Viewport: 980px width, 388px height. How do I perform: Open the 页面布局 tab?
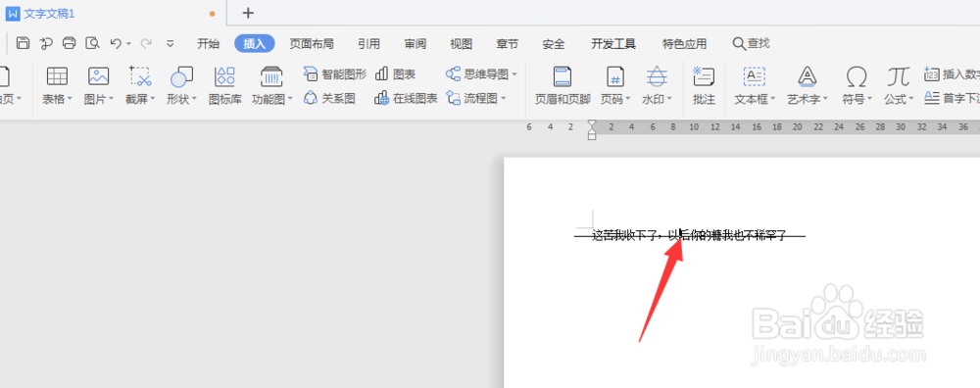[312, 44]
